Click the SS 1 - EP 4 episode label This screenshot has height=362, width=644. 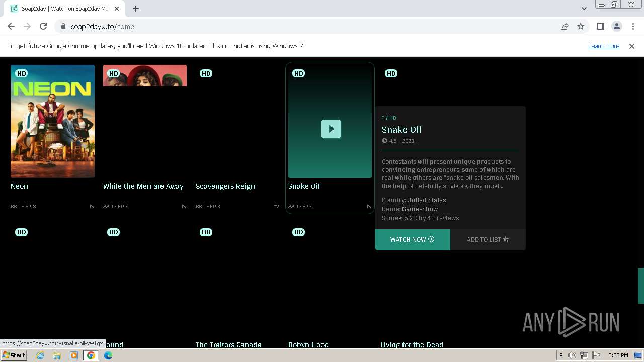click(x=301, y=207)
